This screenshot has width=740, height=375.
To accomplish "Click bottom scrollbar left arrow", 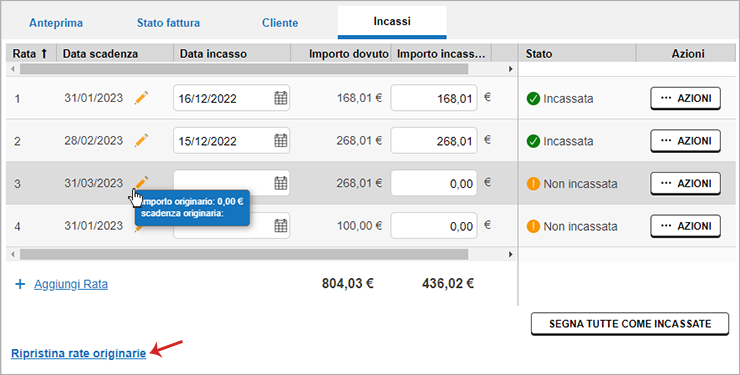I will click(x=13, y=255).
